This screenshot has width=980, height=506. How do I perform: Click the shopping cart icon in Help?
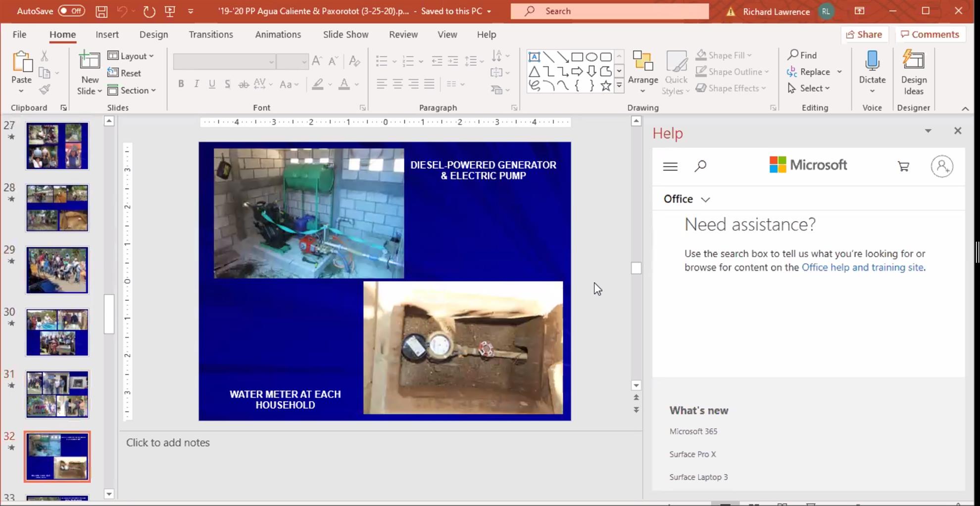click(x=903, y=167)
